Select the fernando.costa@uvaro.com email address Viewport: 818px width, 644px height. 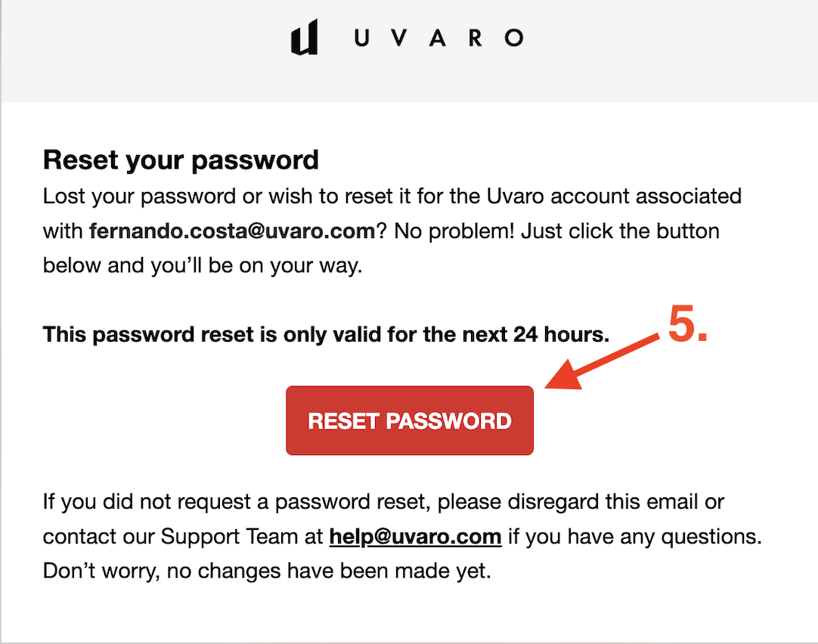point(232,231)
